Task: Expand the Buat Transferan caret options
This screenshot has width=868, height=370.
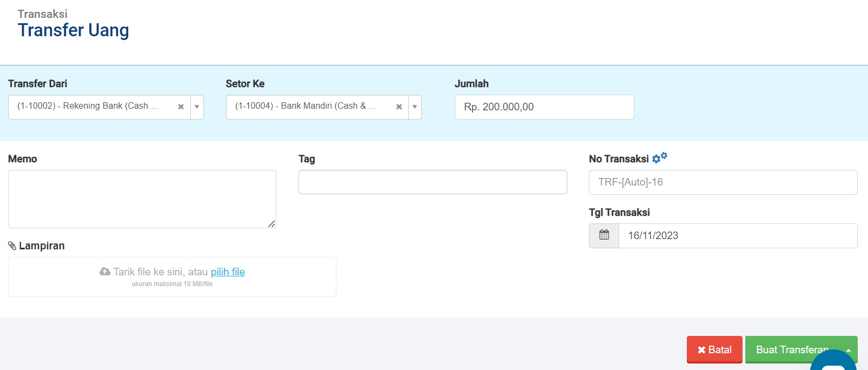Action: [x=849, y=350]
